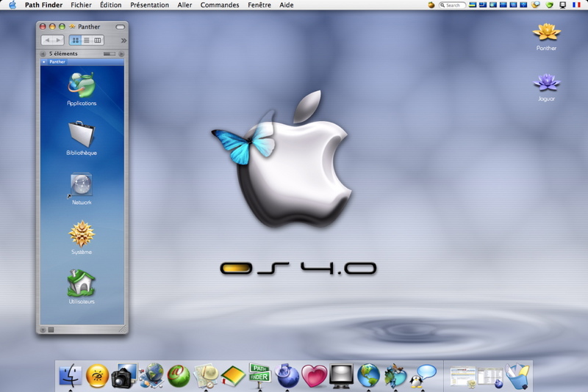Viewport: 588px width, 392px height.
Task: Open the Édition menu
Action: 111,5
